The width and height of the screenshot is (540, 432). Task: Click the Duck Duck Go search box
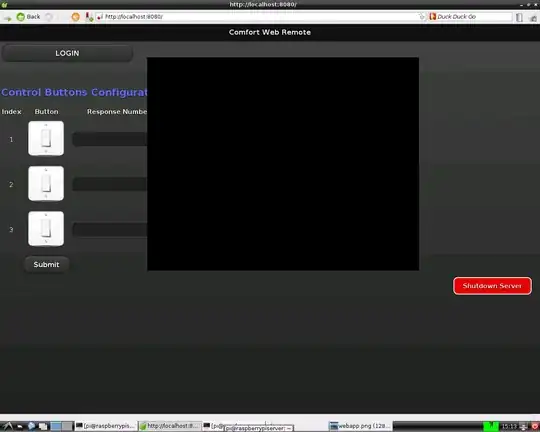[470, 17]
